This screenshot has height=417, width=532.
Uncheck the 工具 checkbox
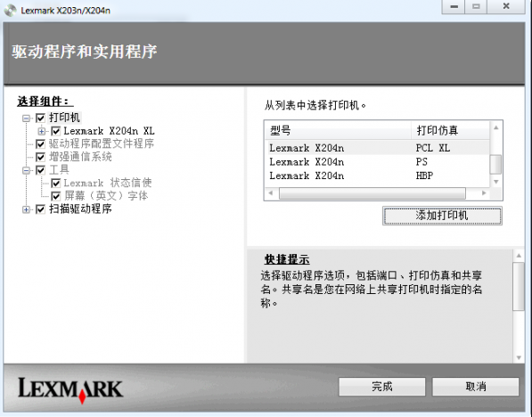40,170
